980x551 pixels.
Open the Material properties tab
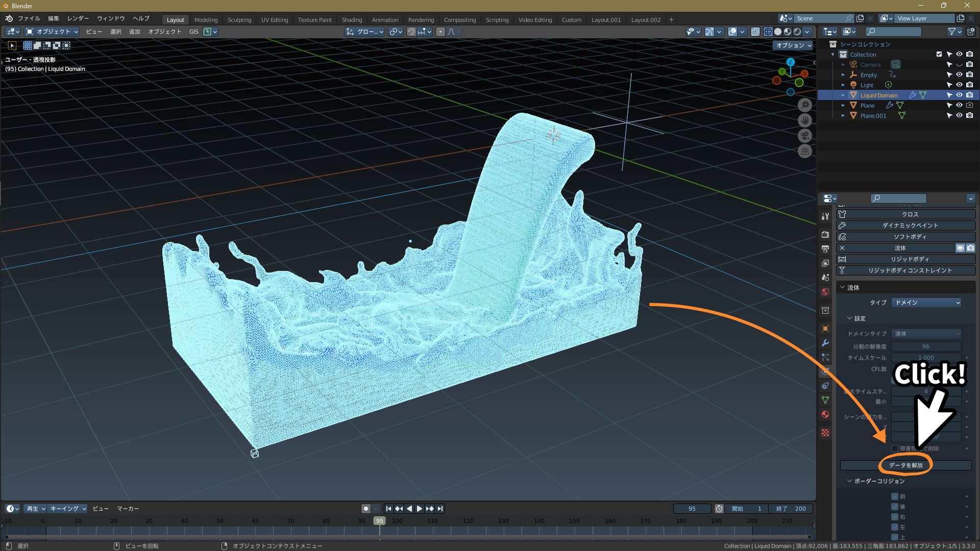tap(825, 414)
